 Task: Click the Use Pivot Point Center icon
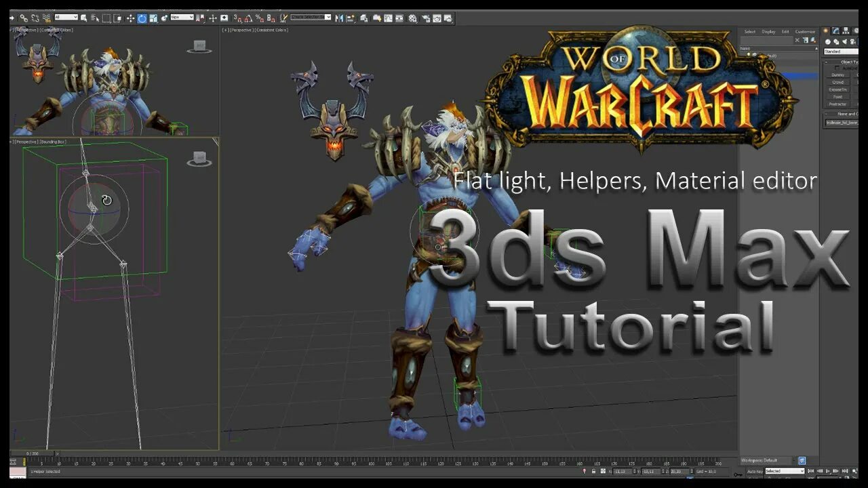pos(199,18)
